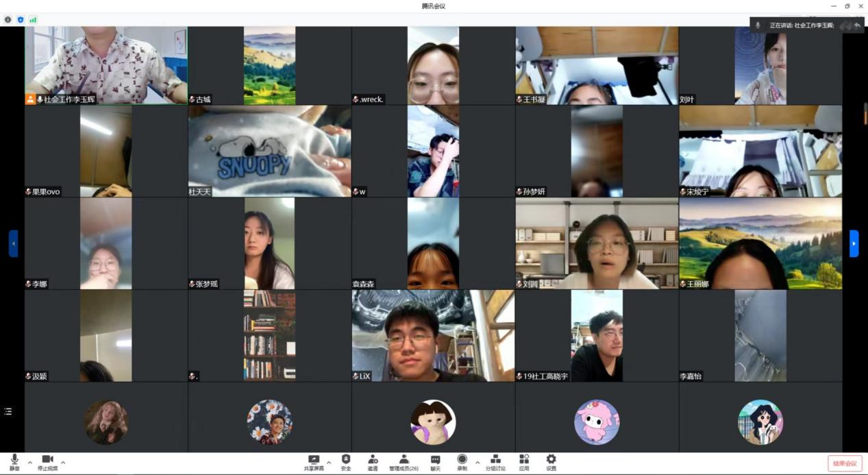Image resolution: width=868 pixels, height=475 pixels.
Task: Open the Invite participants icon
Action: point(373,461)
